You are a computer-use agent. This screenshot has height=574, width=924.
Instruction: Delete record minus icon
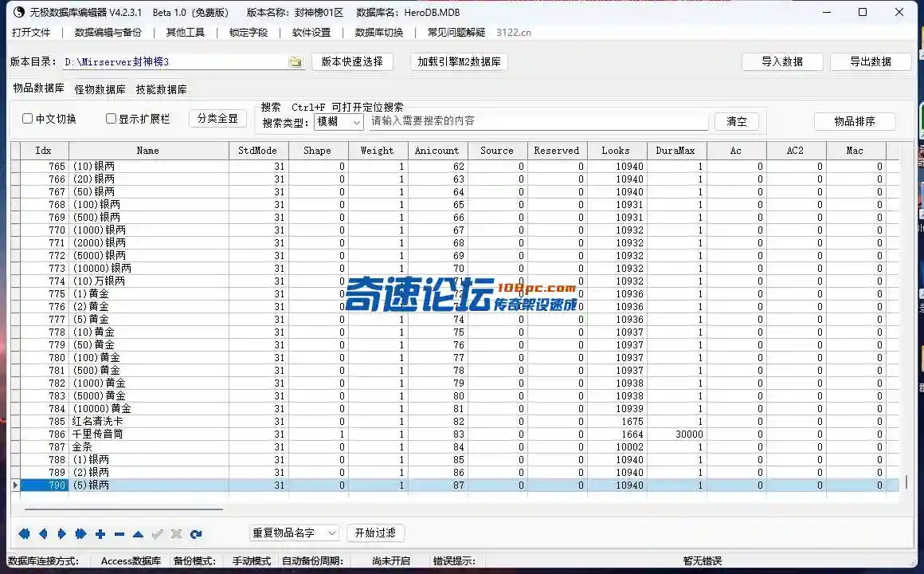(119, 534)
